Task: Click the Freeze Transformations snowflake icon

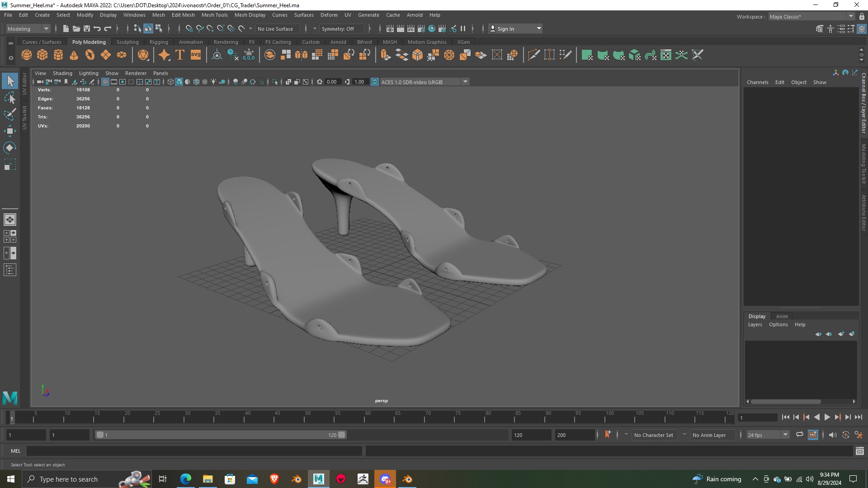Action: (249, 55)
